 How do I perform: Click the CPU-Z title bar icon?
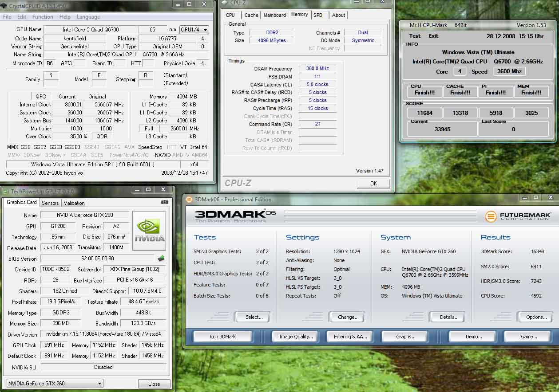click(225, 3)
